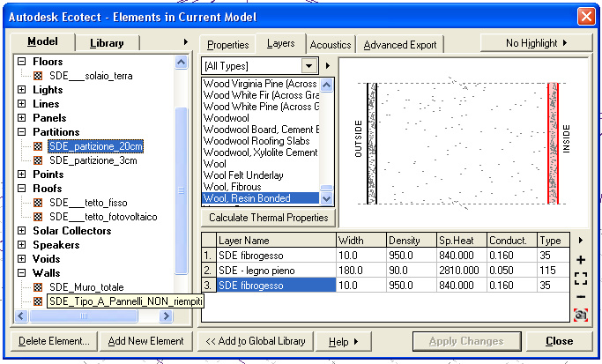The height and width of the screenshot is (364, 602).
Task: Click the Apply Changes button
Action: tap(466, 341)
